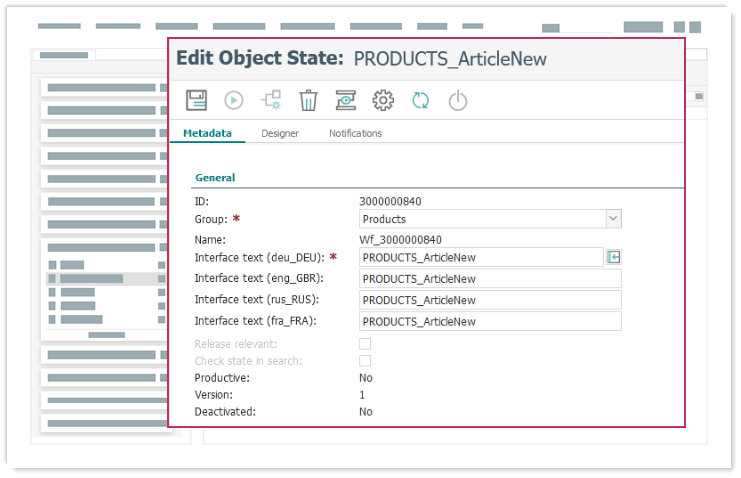Click the trash can delete icon
This screenshot has height=478, width=741.
[x=309, y=100]
